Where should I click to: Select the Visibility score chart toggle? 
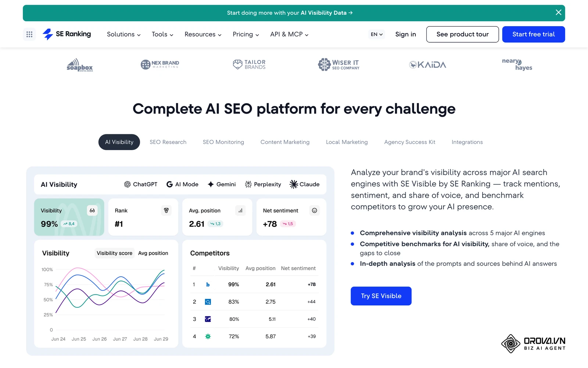point(114,253)
